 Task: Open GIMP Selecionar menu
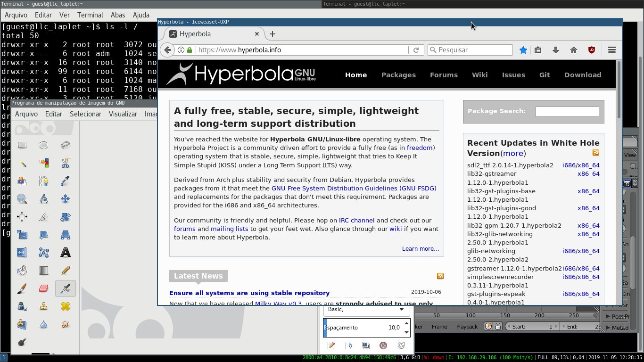click(85, 114)
